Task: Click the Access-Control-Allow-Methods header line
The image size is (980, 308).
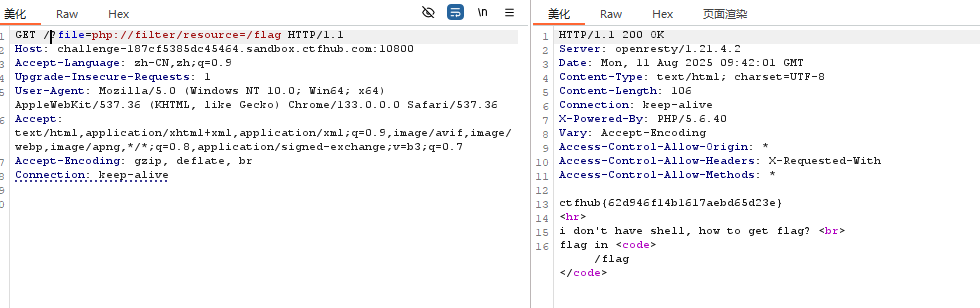Action: point(668,175)
